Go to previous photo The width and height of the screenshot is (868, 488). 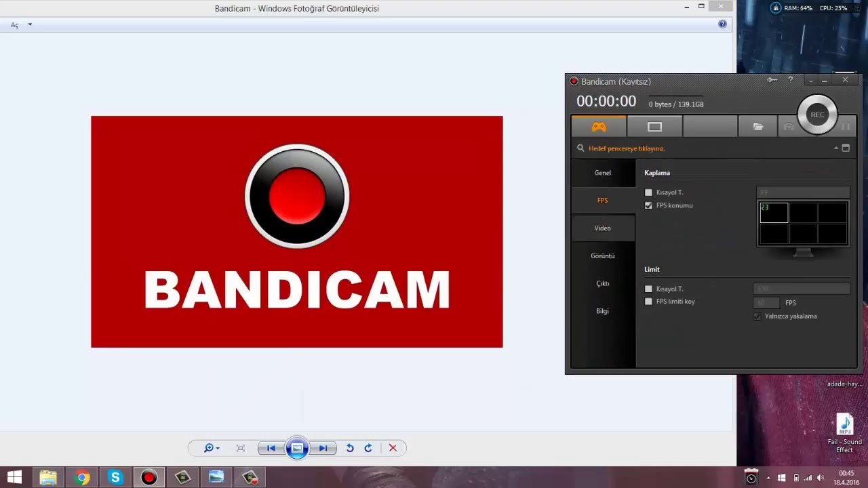pos(271,448)
